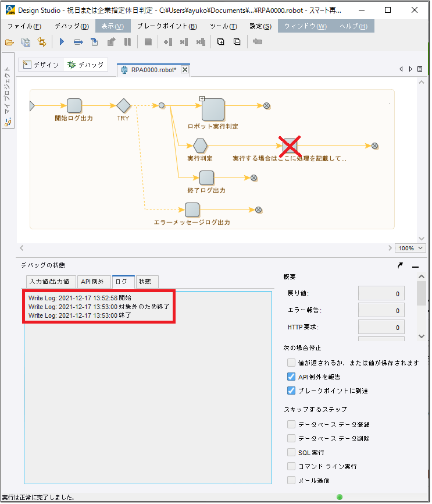
Task: Select the 終了ログ出力 step node
Action: (x=206, y=178)
